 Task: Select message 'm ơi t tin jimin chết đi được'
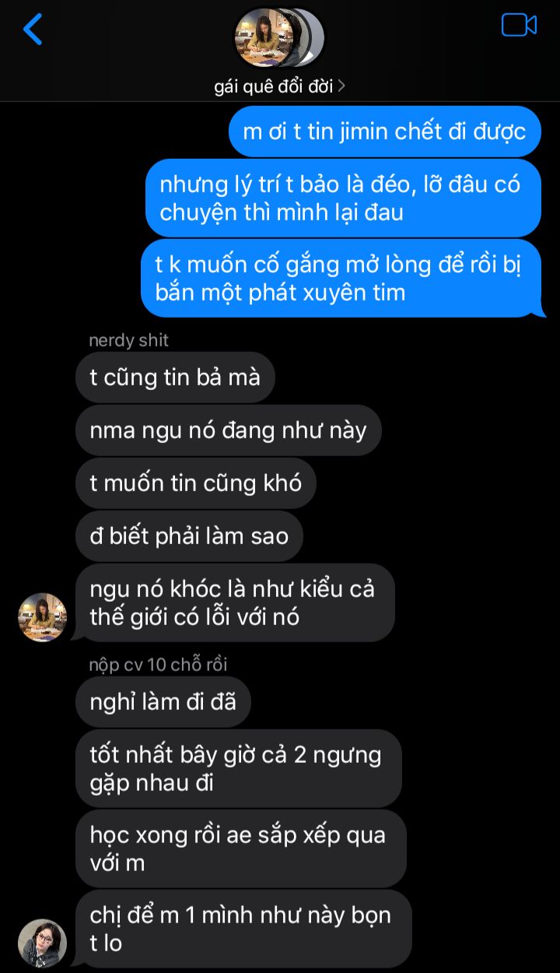click(x=384, y=132)
